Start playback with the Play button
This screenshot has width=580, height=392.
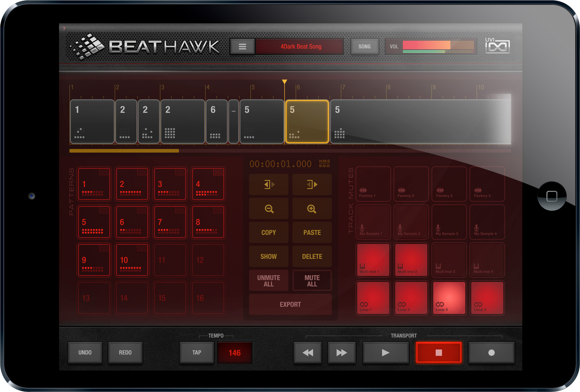[x=386, y=353]
